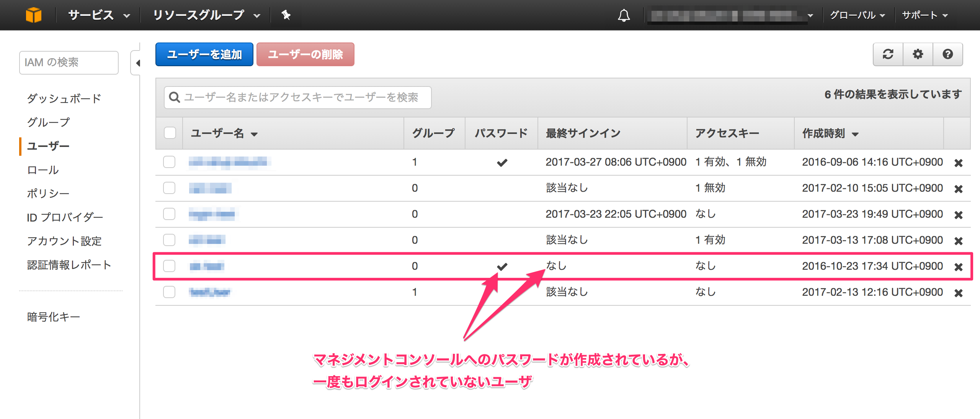Delete the user created 2017-03-13 17:08
Image resolution: width=980 pixels, height=419 pixels.
coord(959,241)
